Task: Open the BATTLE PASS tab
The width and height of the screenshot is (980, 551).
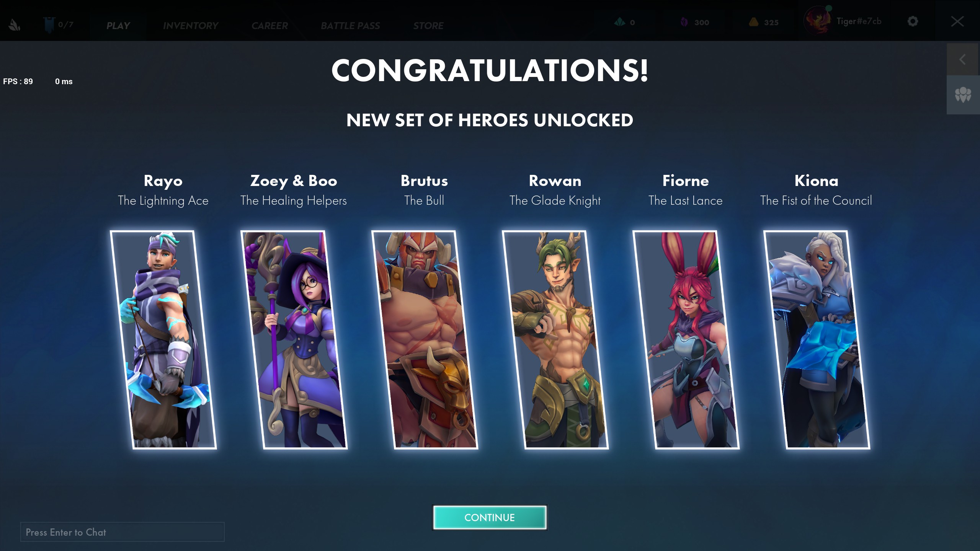Action: (350, 26)
